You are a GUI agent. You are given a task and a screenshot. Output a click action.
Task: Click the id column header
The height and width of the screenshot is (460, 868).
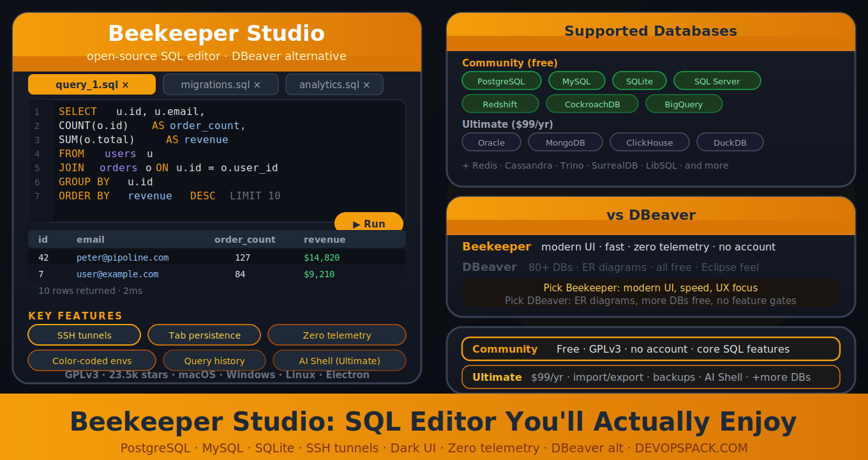(43, 240)
